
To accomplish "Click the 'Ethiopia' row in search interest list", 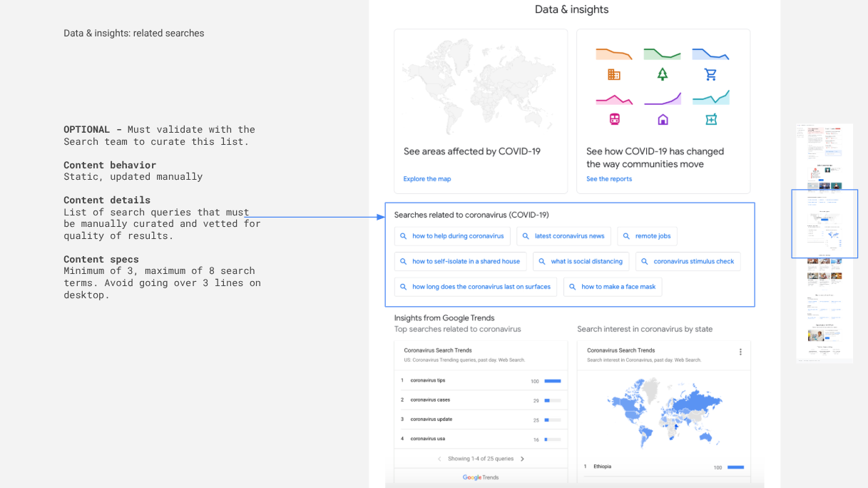I will (663, 467).
